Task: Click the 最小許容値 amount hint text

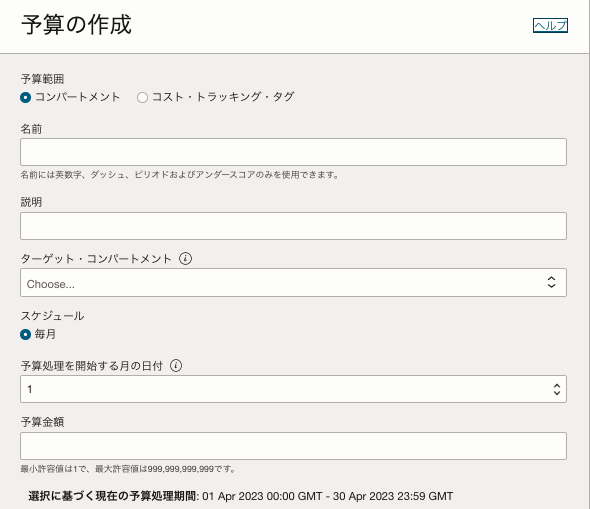Action: pyautogui.click(x=128, y=469)
